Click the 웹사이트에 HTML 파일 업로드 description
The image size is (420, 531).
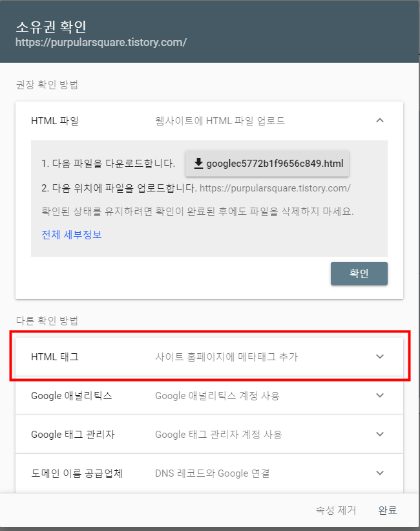pyautogui.click(x=220, y=121)
